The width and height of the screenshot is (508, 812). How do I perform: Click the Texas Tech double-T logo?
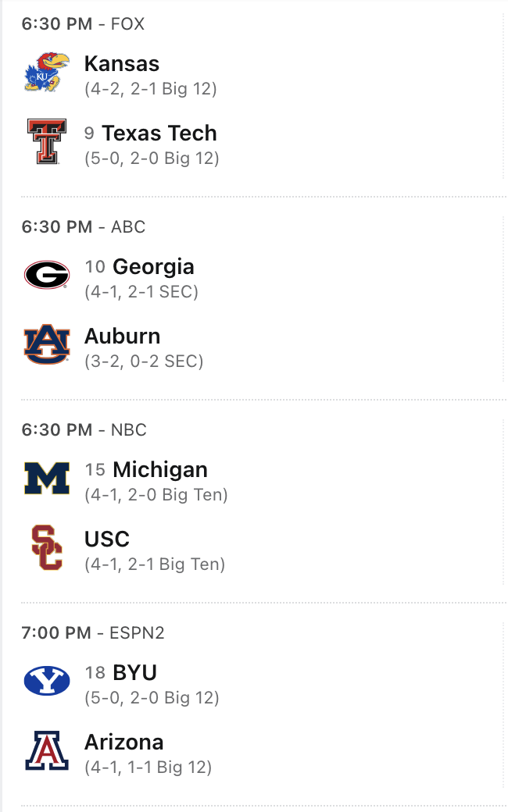click(x=46, y=141)
